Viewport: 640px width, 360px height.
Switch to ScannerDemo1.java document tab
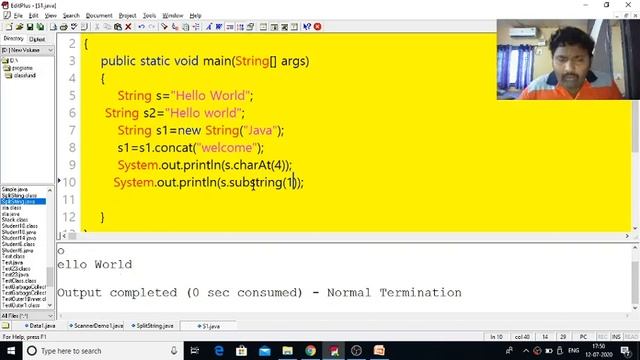click(x=96, y=326)
